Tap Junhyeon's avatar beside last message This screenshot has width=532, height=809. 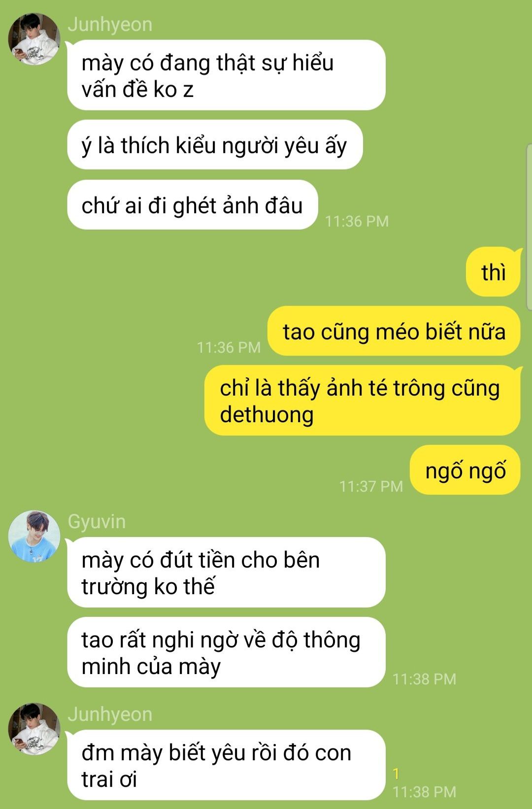(x=34, y=729)
